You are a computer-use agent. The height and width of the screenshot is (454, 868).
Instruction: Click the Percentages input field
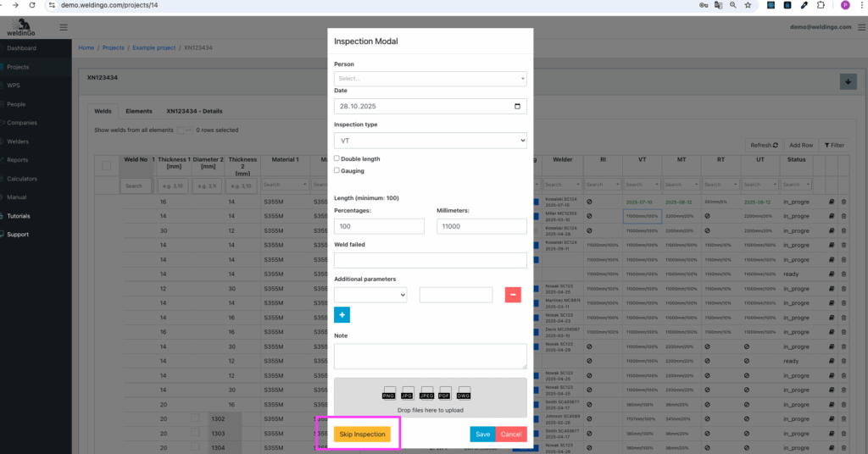pyautogui.click(x=379, y=226)
